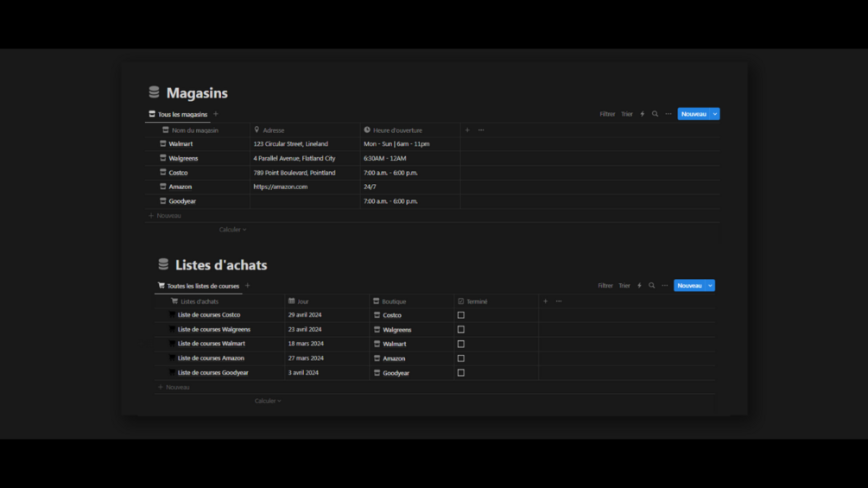Click the 24/7 hours cell

(x=370, y=187)
